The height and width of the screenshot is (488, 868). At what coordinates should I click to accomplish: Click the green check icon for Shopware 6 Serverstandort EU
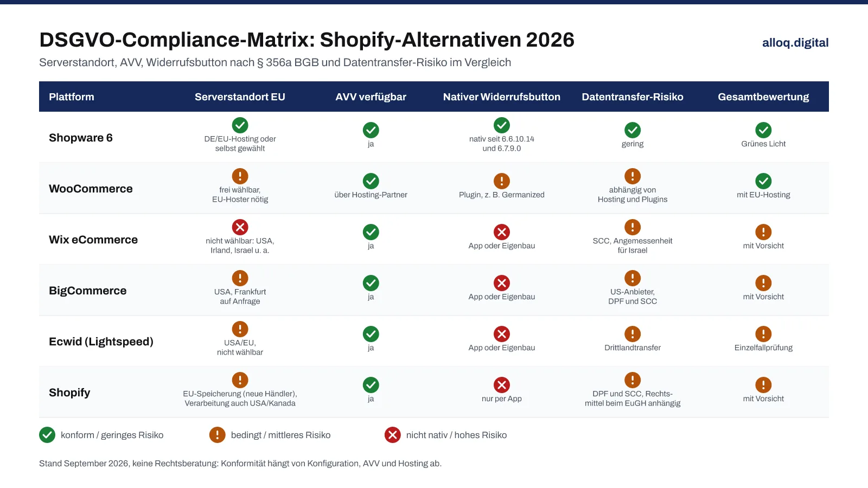tap(240, 125)
